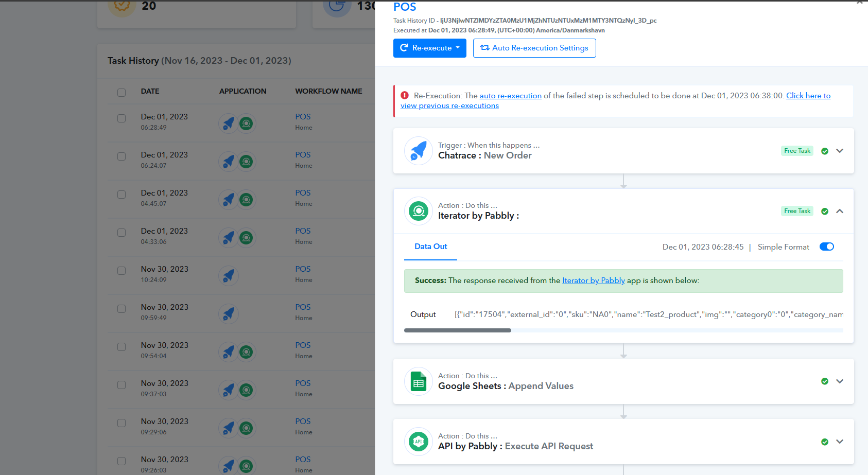This screenshot has width=868, height=475.
Task: Click Iterator app icon in 09:29:06 row
Action: pos(247,428)
